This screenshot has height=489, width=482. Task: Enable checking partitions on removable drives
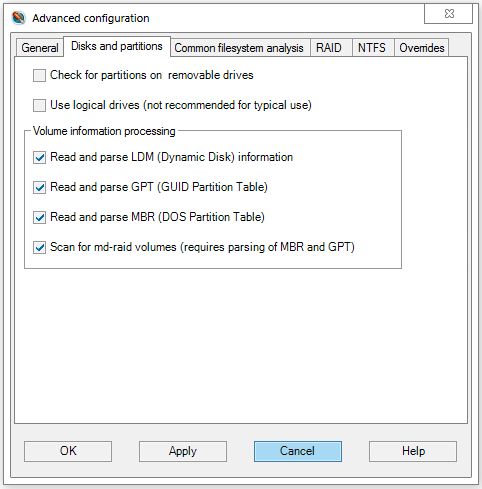(39, 75)
